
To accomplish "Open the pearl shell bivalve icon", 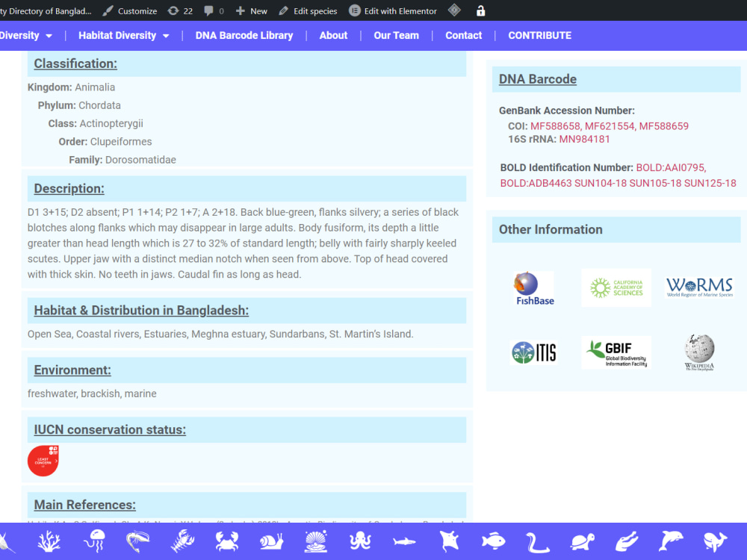I will pos(316,541).
